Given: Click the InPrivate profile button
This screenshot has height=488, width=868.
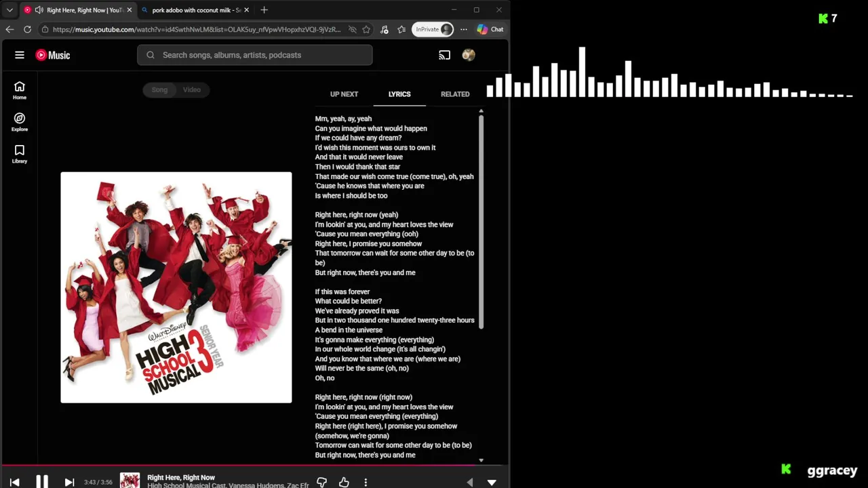Looking at the screenshot, I should pos(433,29).
